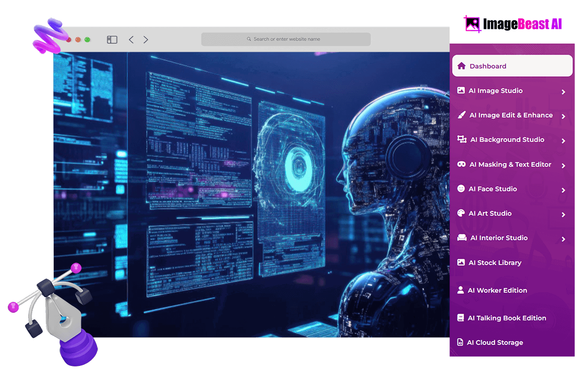This screenshot has height=382, width=588.
Task: Expand the AI Face Studio chevron
Action: pyautogui.click(x=563, y=190)
